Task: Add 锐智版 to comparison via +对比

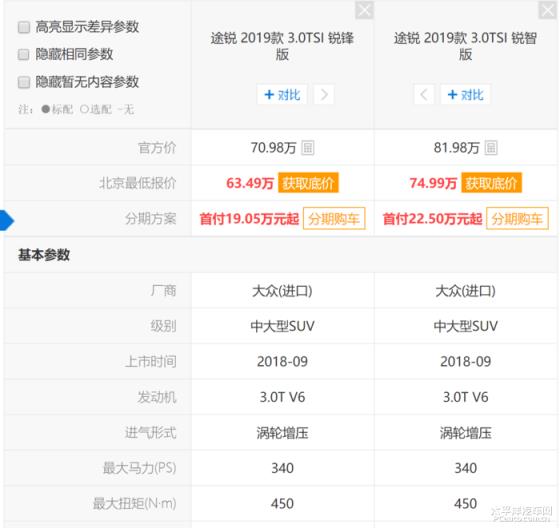Action: click(x=465, y=95)
